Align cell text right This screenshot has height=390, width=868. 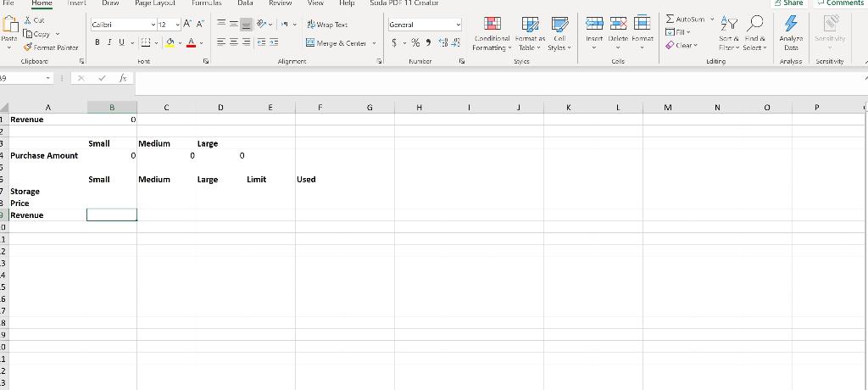(x=246, y=42)
